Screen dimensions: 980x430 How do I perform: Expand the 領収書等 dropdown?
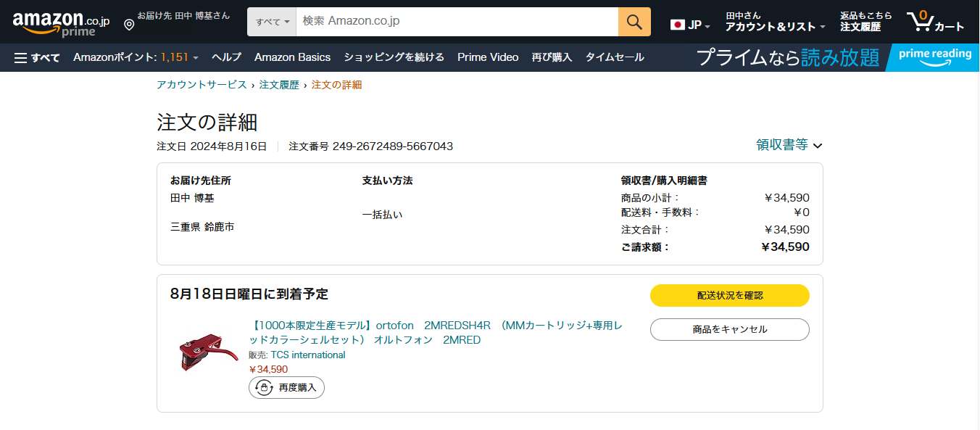(x=789, y=145)
